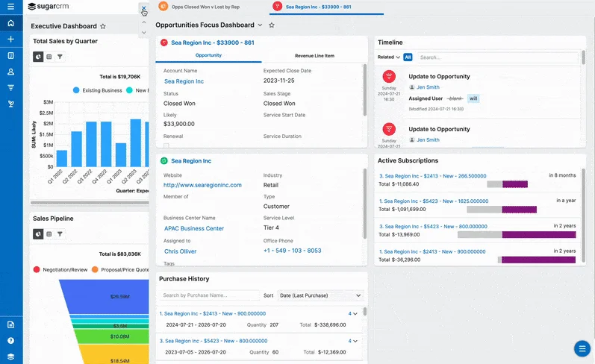Image resolution: width=595 pixels, height=364 pixels.
Task: Open the Date (Last Purchase) sort dropdown
Action: (x=320, y=295)
